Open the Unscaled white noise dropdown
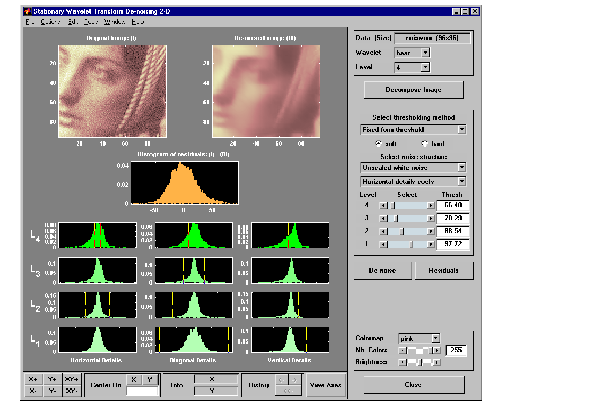This screenshot has height=416, width=600. click(x=413, y=168)
